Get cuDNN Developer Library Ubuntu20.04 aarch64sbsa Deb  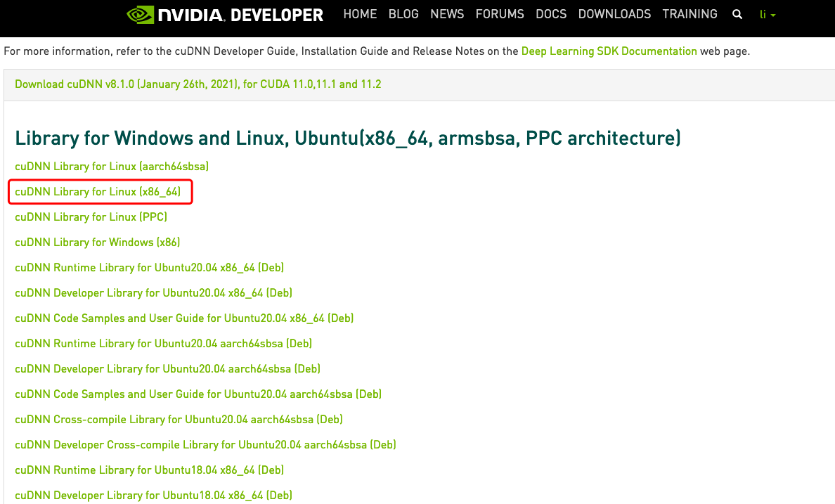(x=168, y=368)
